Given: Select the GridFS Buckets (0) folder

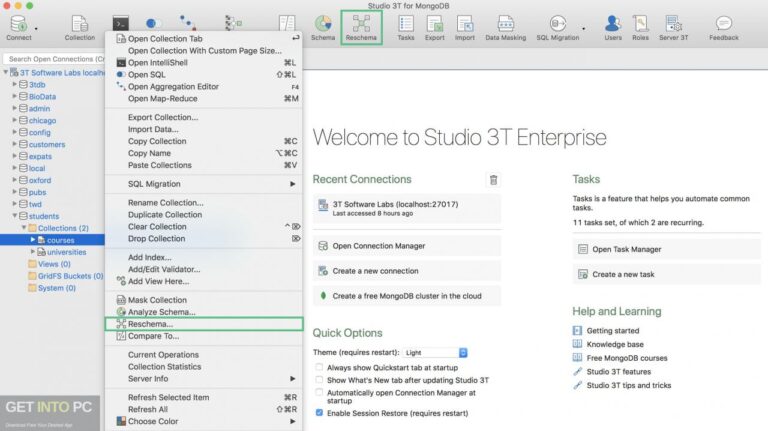Looking at the screenshot, I should point(71,276).
